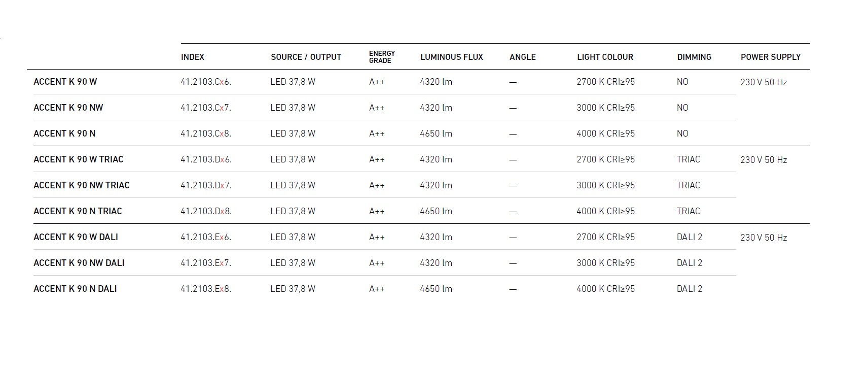This screenshot has width=868, height=367.
Task: Select index code 41.2103.Ex6.
Action: point(206,237)
